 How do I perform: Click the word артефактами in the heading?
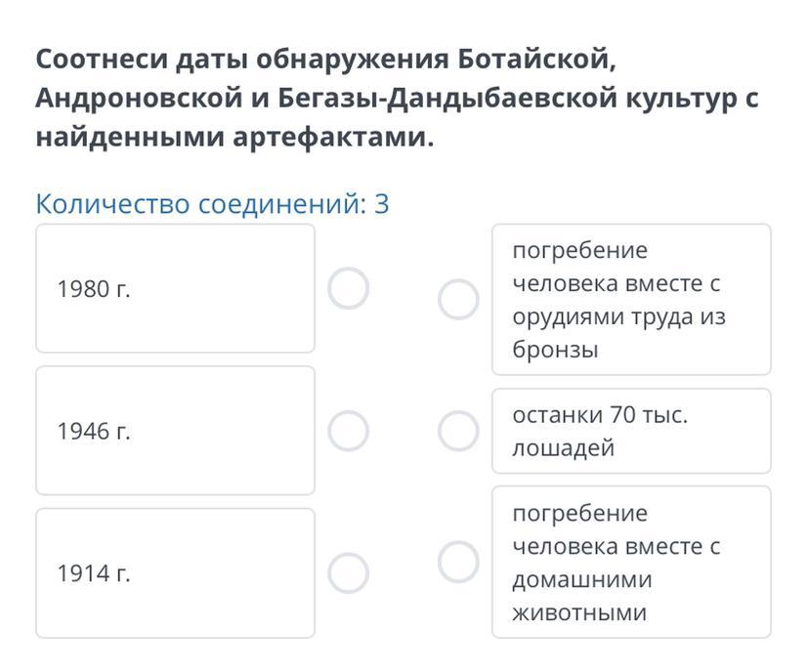(x=332, y=138)
